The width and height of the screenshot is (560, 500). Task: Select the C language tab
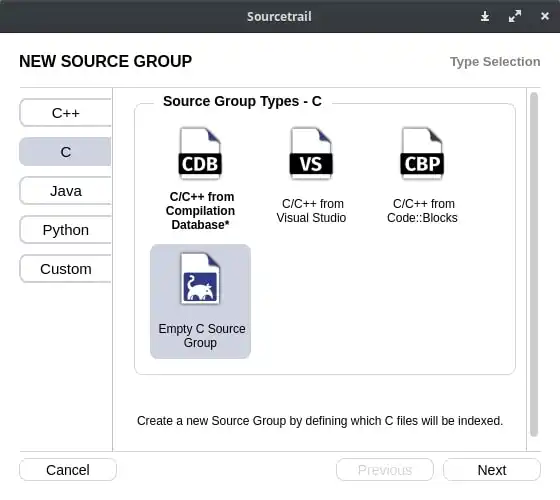coord(65,152)
